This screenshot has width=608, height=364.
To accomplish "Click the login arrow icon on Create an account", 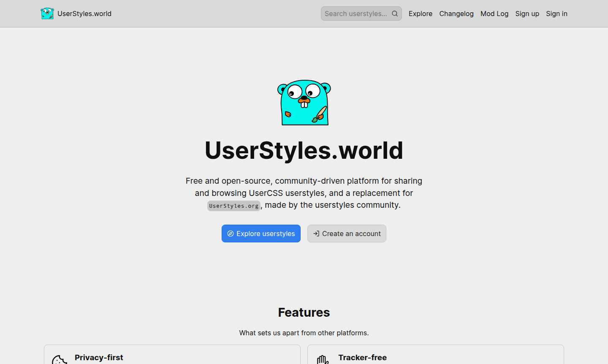I will pyautogui.click(x=316, y=234).
